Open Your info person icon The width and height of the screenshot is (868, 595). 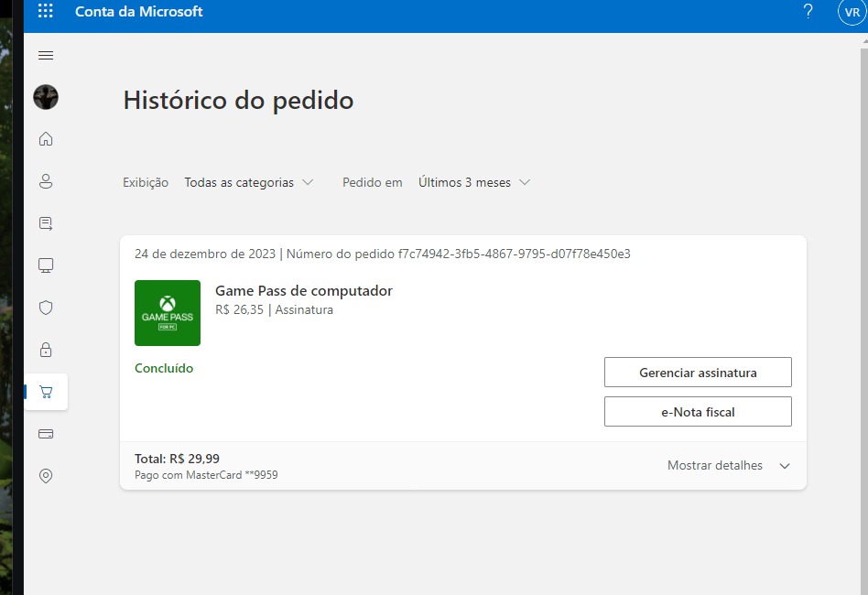pyautogui.click(x=46, y=181)
